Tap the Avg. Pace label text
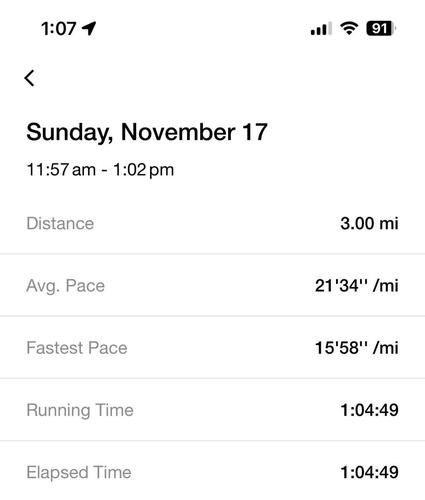Screen dimensions: 425x500 coord(65,286)
